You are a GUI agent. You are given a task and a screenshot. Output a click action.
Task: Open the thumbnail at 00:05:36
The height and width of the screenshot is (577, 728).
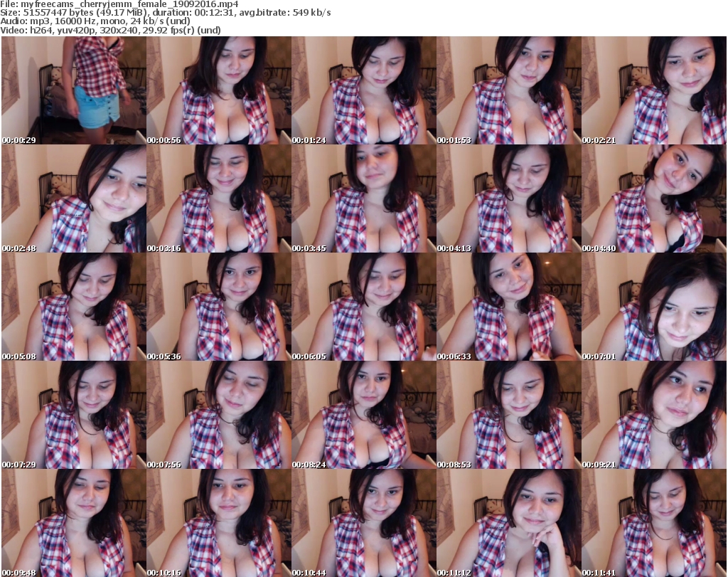[219, 307]
